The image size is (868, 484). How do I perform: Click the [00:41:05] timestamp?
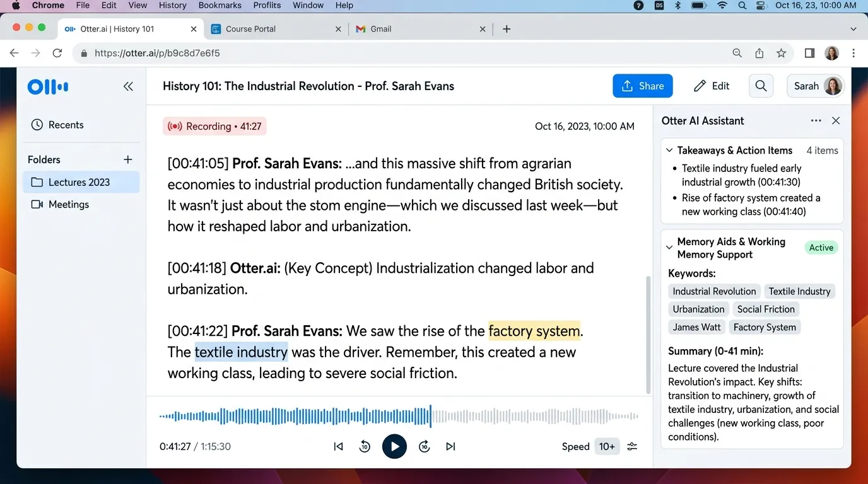(197, 163)
